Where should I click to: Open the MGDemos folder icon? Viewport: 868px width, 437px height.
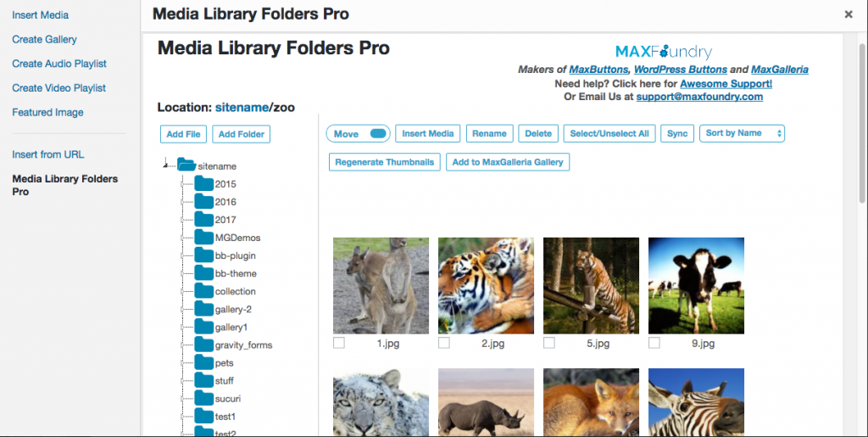(204, 237)
